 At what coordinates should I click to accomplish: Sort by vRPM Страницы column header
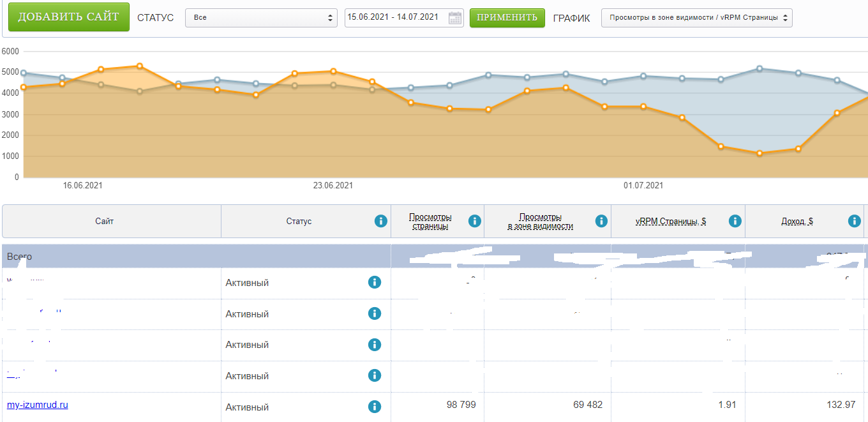click(x=670, y=222)
